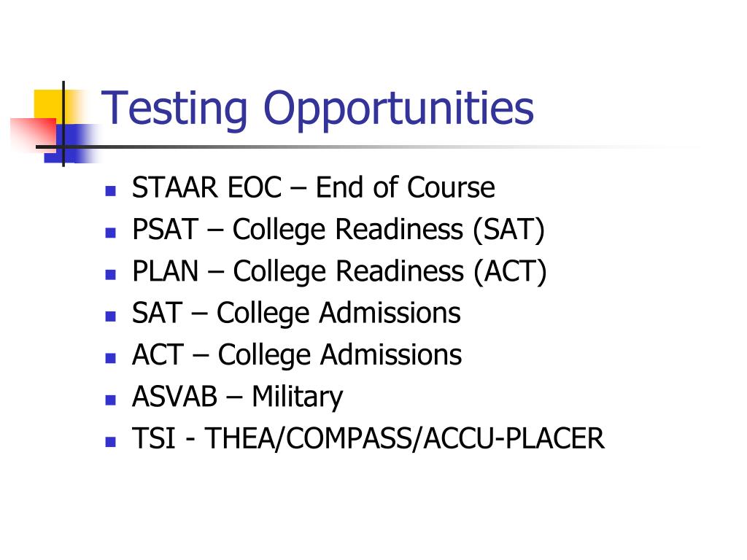This screenshot has width=747, height=560.
Task: Click the bullet icon before the SAT line
Action: 111,316
